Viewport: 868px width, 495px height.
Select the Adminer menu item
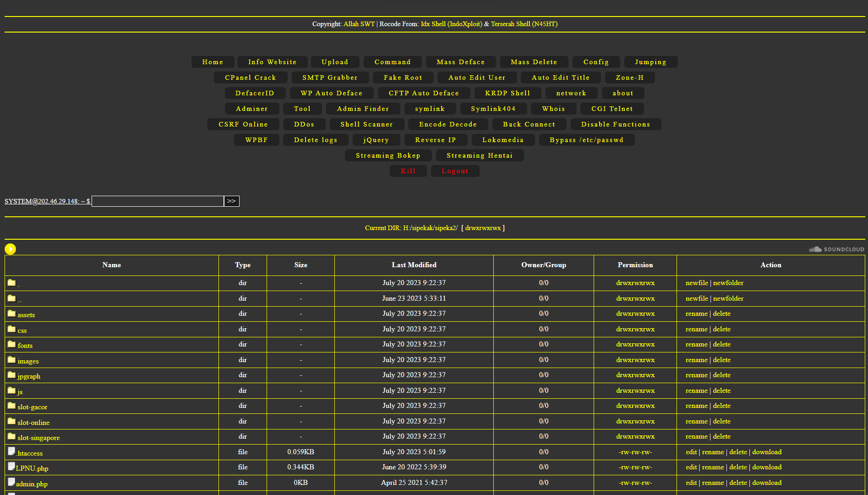[x=252, y=109]
